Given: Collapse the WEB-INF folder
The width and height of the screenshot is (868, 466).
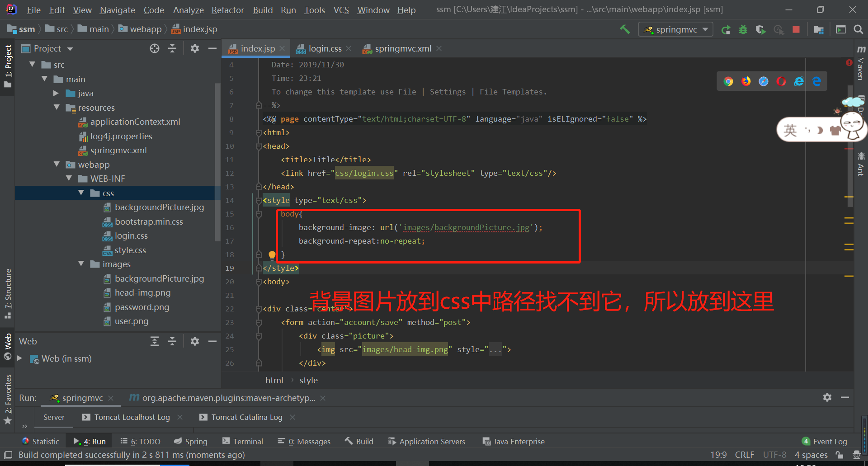Looking at the screenshot, I should (x=69, y=178).
